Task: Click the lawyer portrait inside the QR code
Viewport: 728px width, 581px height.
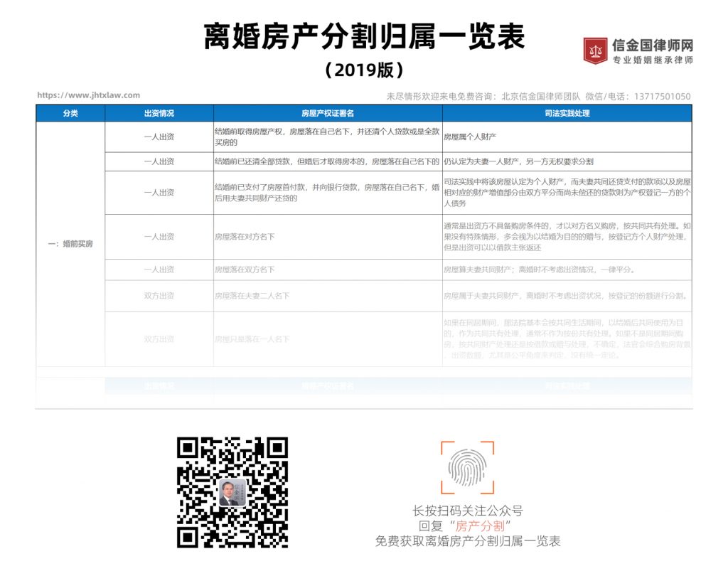Action: pyautogui.click(x=232, y=492)
